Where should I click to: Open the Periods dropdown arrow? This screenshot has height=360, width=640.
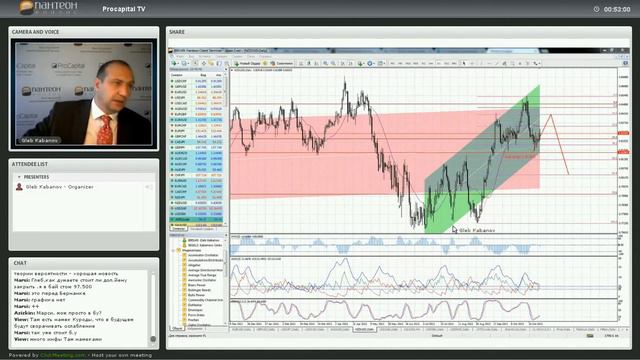click(x=374, y=64)
